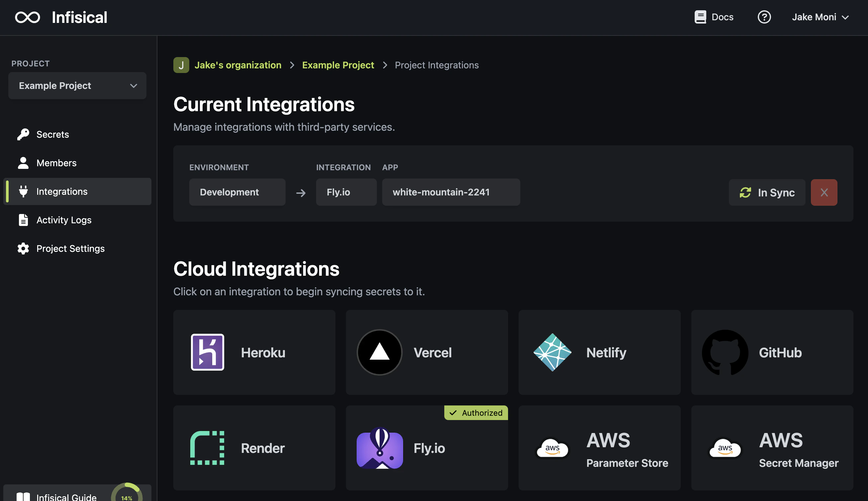
Task: Click the Project Integrations breadcrumb text
Action: point(437,65)
